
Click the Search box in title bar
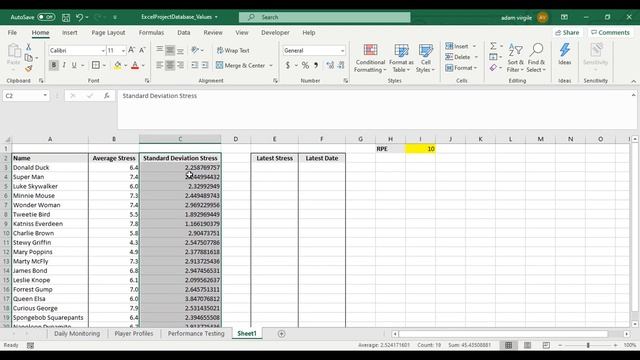tap(324, 17)
